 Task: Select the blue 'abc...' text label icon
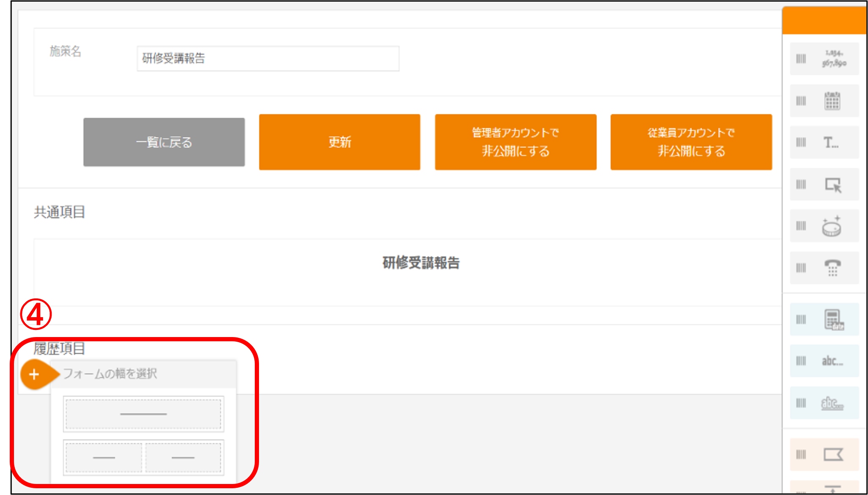click(832, 361)
